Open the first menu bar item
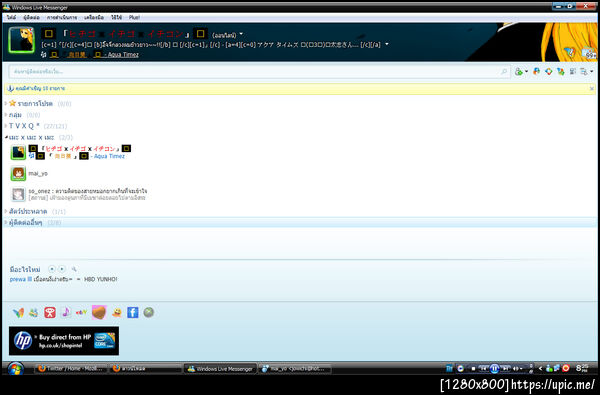 coord(11,17)
